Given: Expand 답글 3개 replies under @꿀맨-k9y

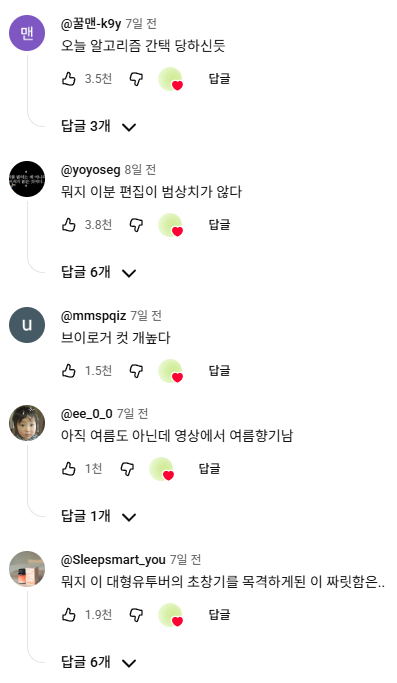Looking at the screenshot, I should pos(98,126).
